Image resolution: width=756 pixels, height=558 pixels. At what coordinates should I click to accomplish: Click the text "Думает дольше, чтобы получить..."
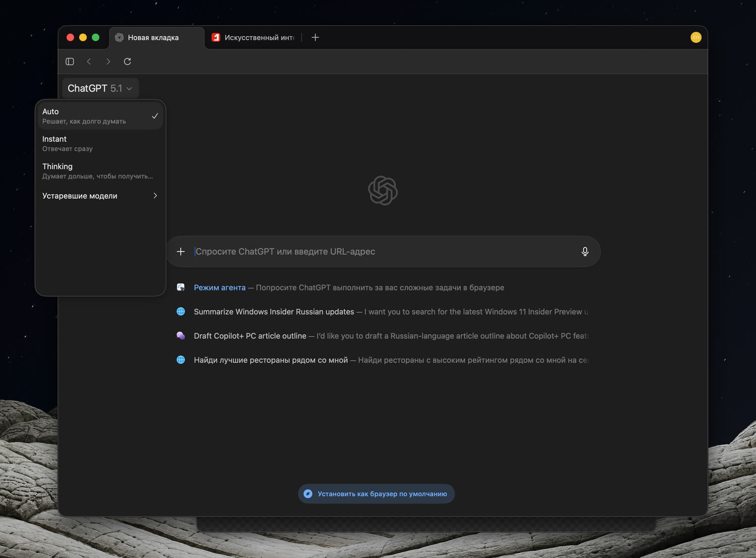[98, 176]
